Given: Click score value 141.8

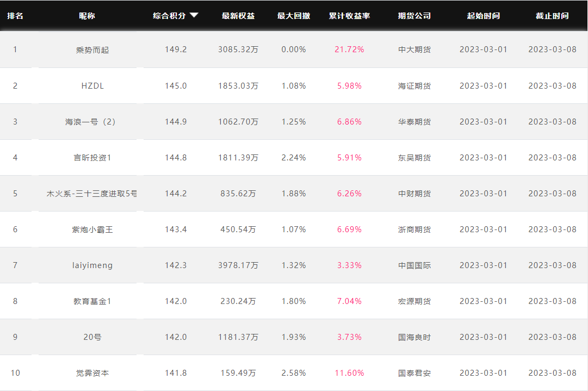Looking at the screenshot, I should (x=176, y=373).
